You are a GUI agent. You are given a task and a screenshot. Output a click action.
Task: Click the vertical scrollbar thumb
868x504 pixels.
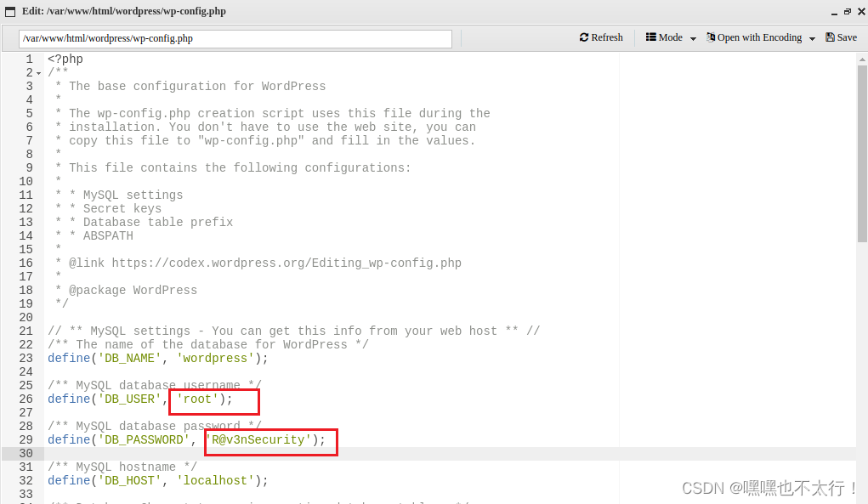click(x=862, y=153)
